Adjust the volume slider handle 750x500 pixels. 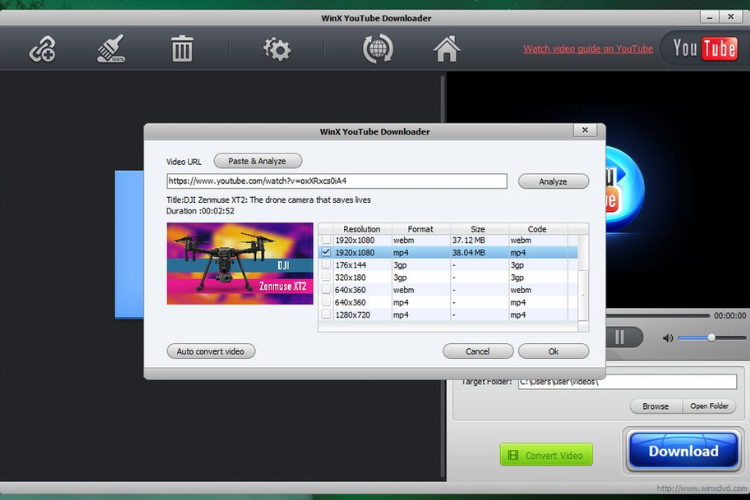coord(711,337)
